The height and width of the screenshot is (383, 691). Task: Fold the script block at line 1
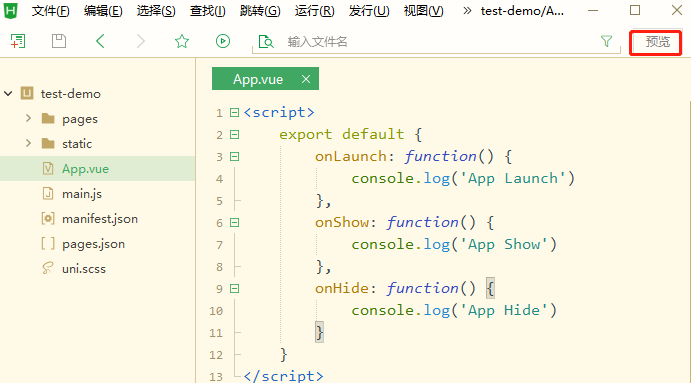[234, 113]
